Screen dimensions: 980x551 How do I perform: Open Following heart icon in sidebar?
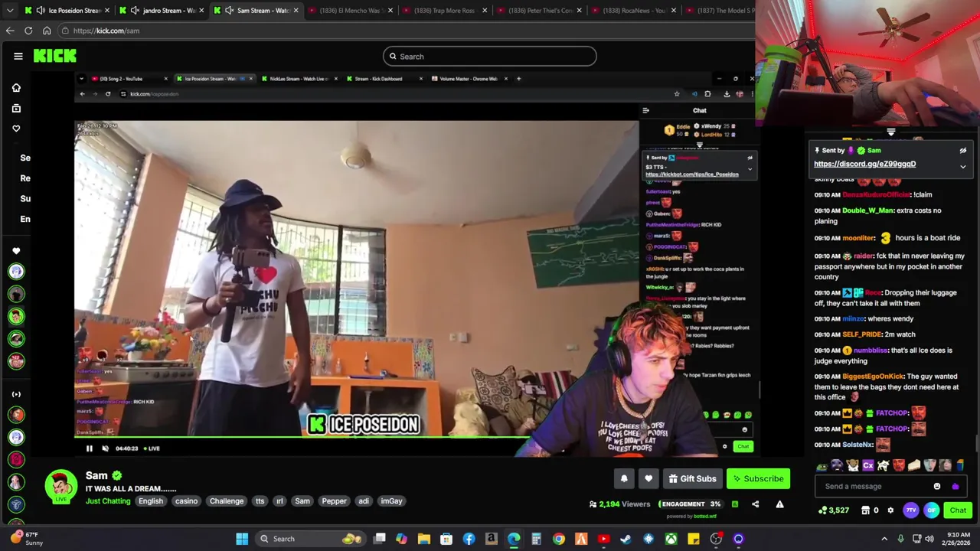(x=16, y=129)
